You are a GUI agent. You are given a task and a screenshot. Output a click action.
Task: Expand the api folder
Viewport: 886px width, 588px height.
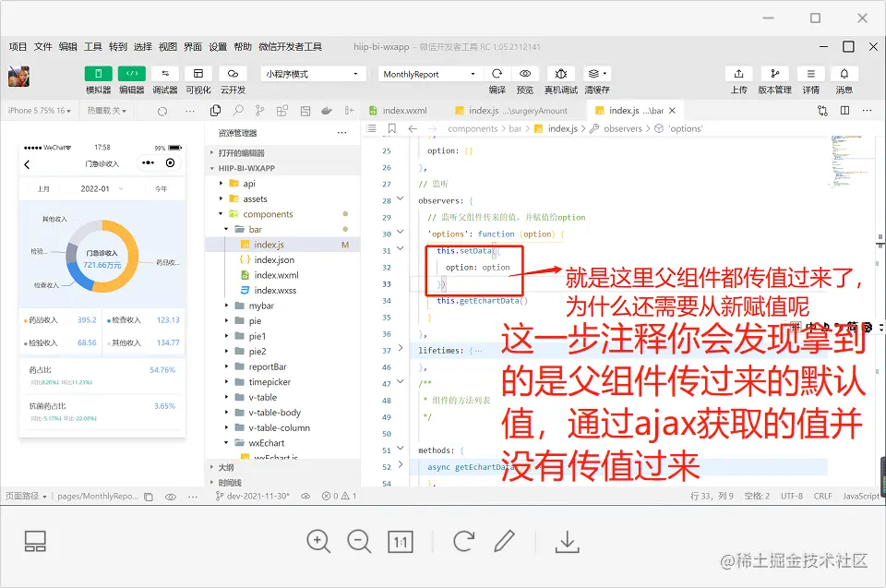(x=221, y=183)
